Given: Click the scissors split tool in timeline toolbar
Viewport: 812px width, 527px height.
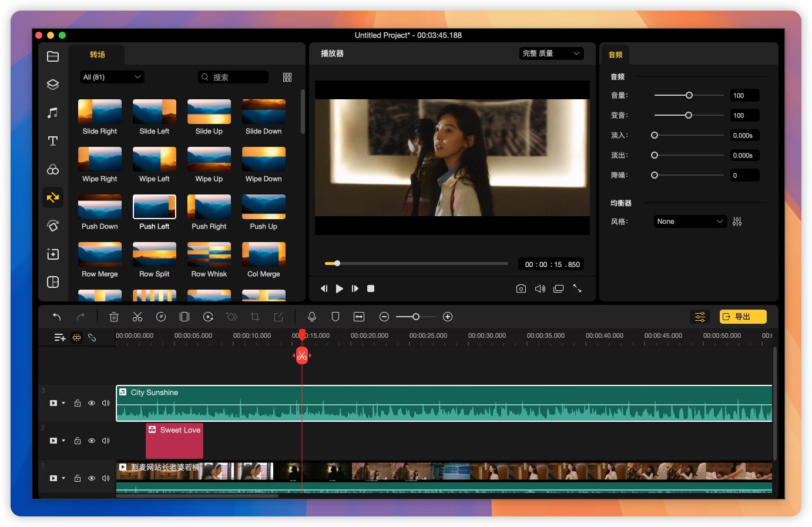Looking at the screenshot, I should pyautogui.click(x=137, y=317).
